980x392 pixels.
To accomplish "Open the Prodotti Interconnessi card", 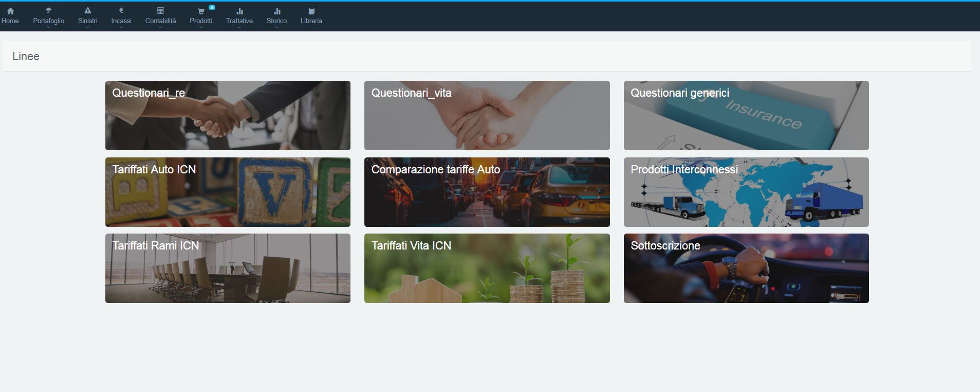I will point(746,192).
